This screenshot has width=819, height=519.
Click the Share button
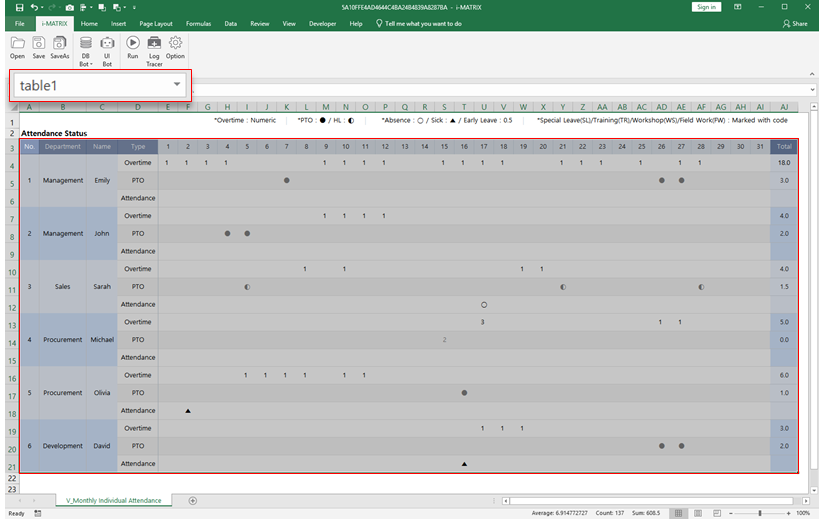tap(795, 23)
